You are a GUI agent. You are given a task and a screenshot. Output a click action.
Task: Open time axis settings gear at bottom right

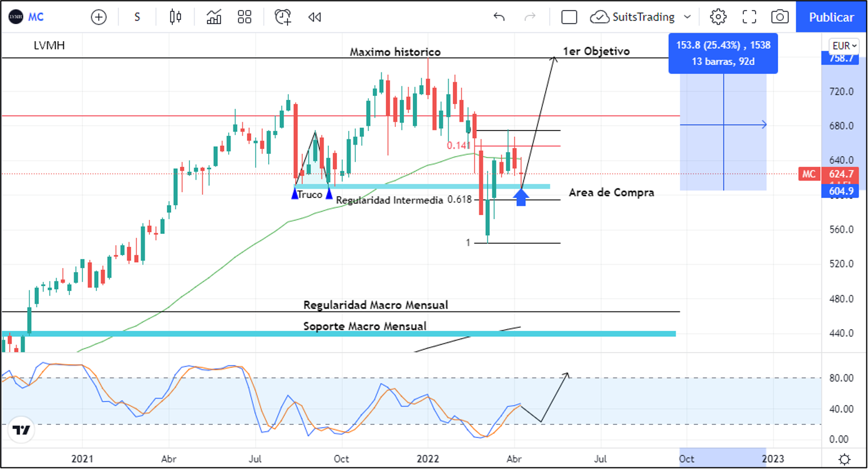click(x=844, y=458)
